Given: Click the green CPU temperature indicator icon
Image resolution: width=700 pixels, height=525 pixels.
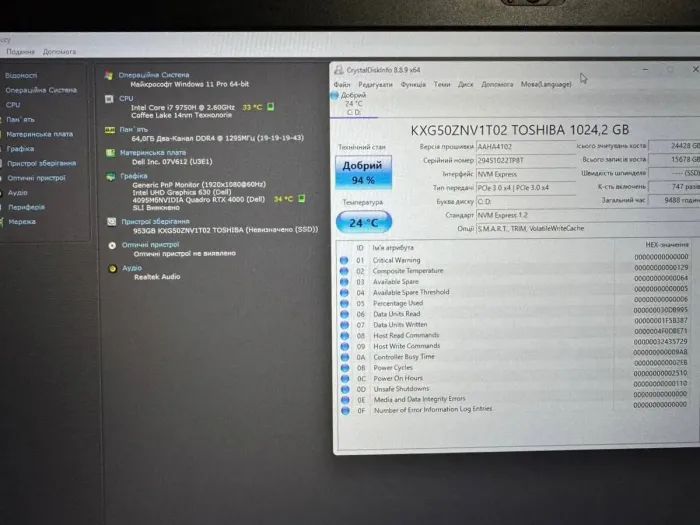Looking at the screenshot, I should (x=271, y=107).
